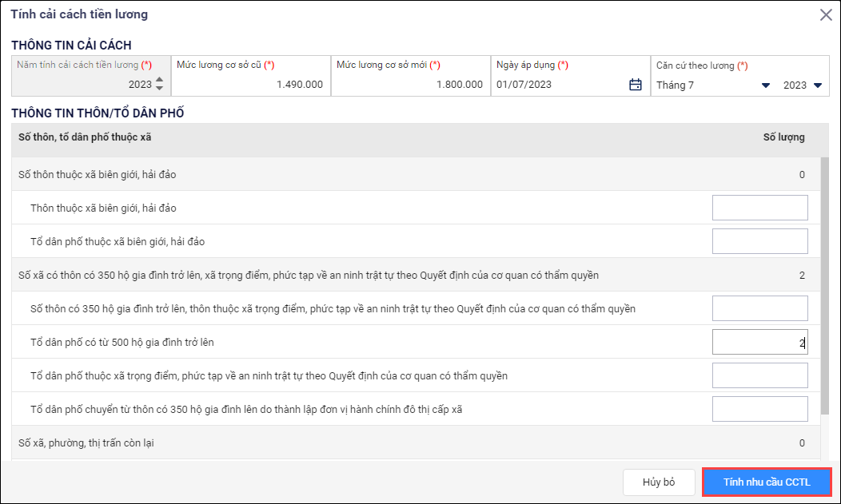
Task: Click the vertical scrollbar of the table
Action: point(824,285)
